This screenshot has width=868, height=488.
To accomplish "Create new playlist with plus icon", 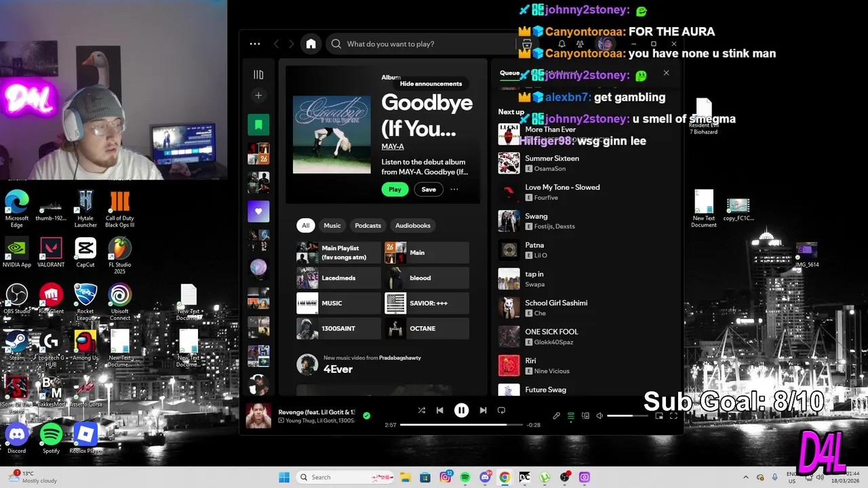I will coord(258,96).
